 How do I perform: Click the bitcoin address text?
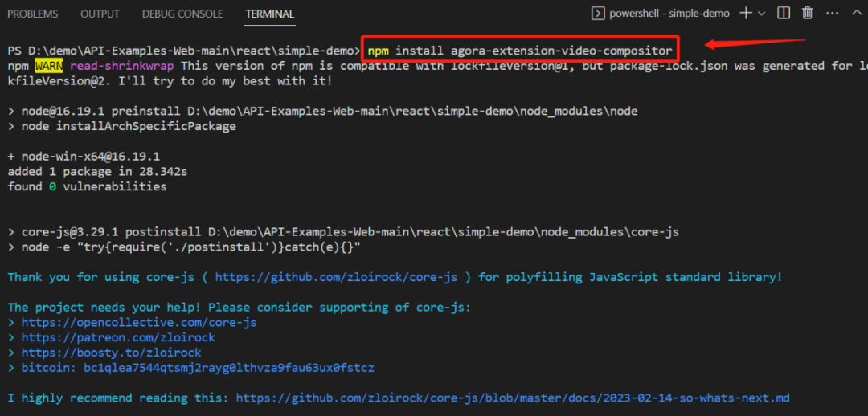point(229,367)
